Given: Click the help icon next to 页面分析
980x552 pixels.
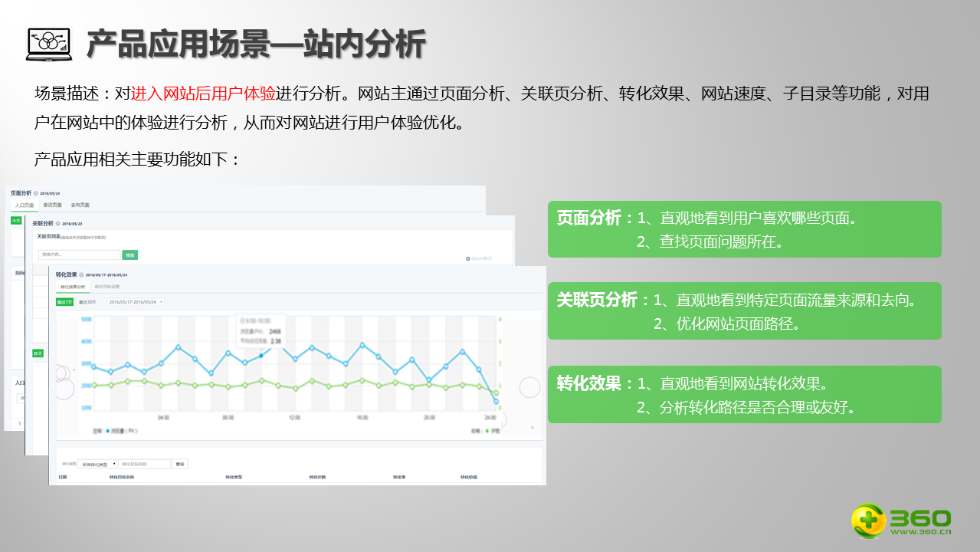Looking at the screenshot, I should [36, 193].
